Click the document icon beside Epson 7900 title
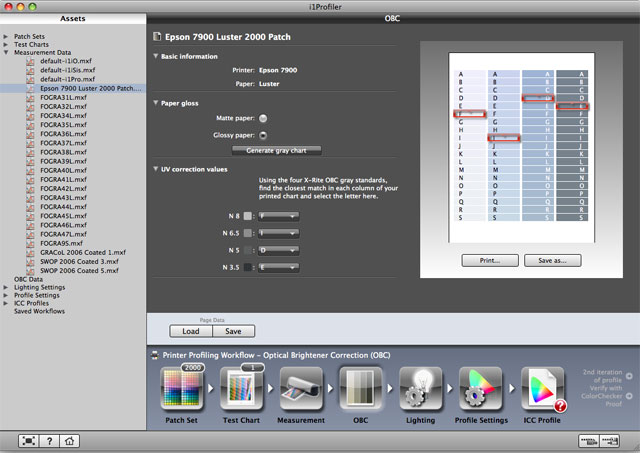This screenshot has height=453, width=640. 157,36
